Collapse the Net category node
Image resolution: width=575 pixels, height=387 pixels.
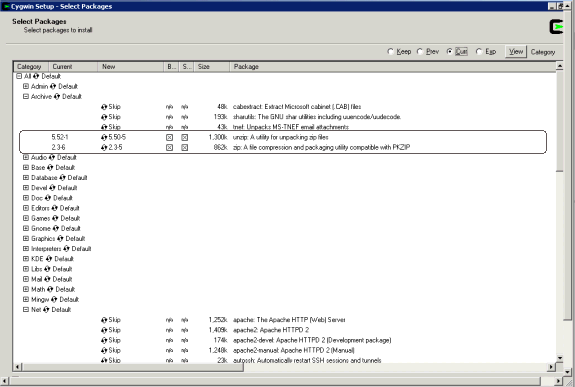click(26, 310)
